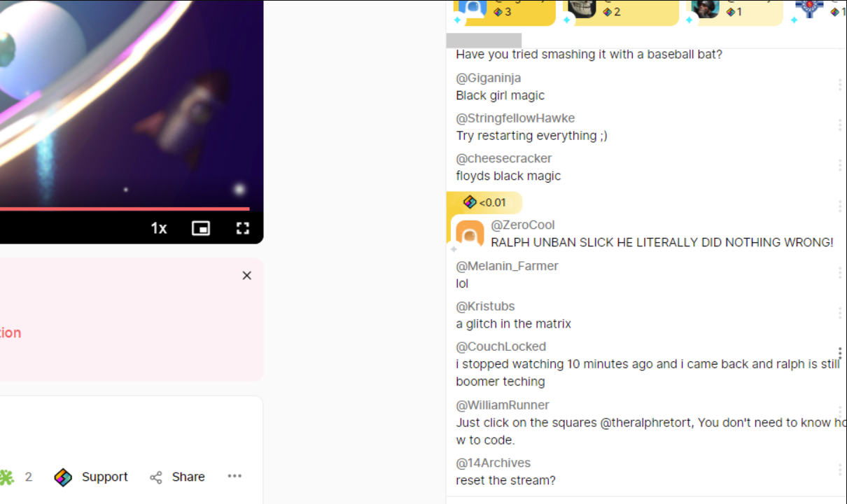Click the red video progress bar

pos(125,209)
